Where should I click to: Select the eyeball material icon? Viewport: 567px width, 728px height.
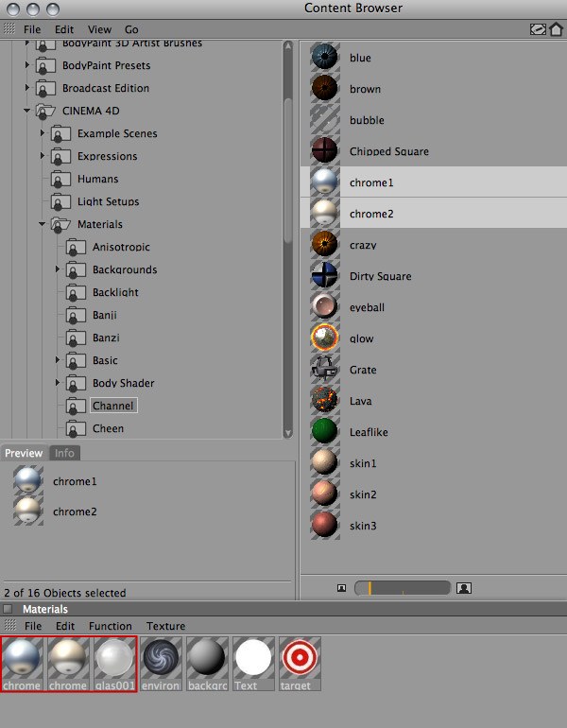click(x=325, y=307)
